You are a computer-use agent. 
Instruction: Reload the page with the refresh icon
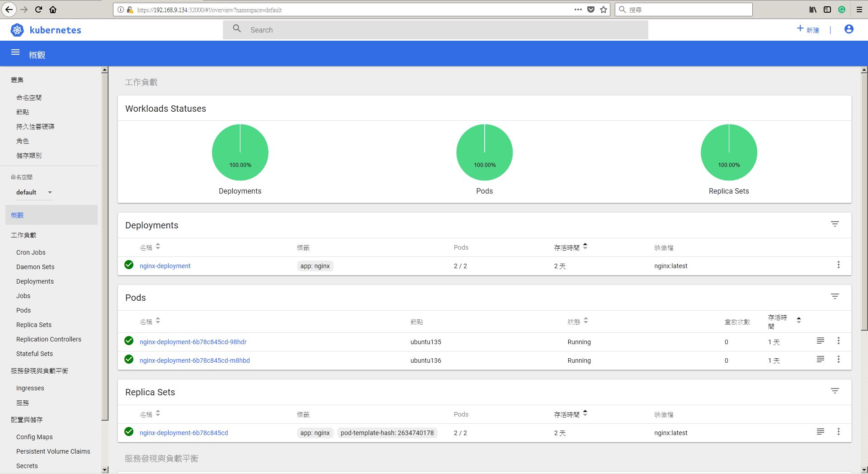coord(38,9)
